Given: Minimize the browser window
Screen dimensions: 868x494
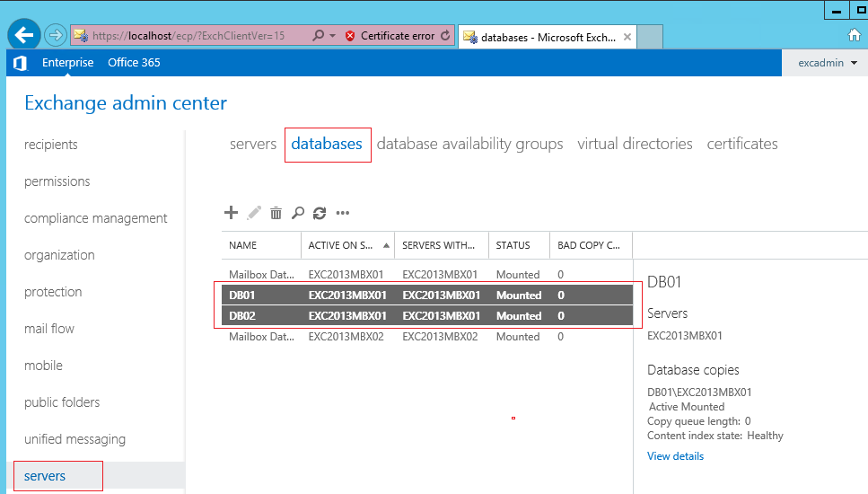Looking at the screenshot, I should [837, 11].
